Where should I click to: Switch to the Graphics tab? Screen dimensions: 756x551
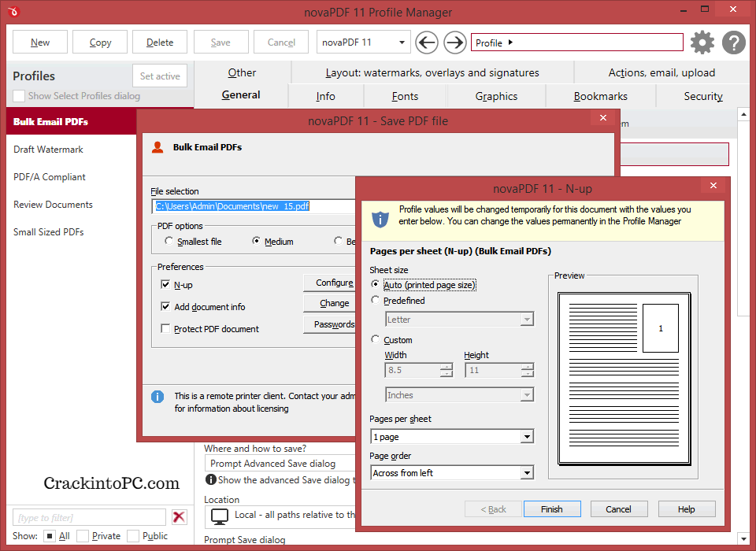(496, 96)
